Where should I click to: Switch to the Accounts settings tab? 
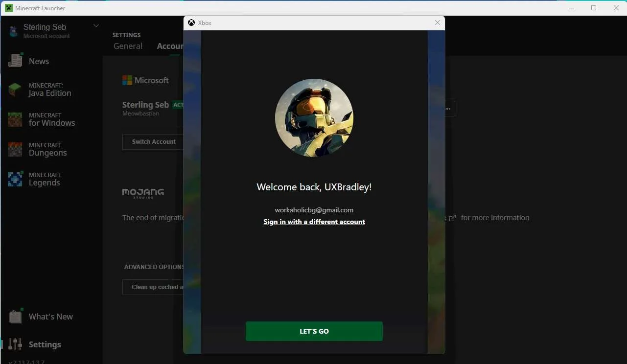pyautogui.click(x=170, y=46)
